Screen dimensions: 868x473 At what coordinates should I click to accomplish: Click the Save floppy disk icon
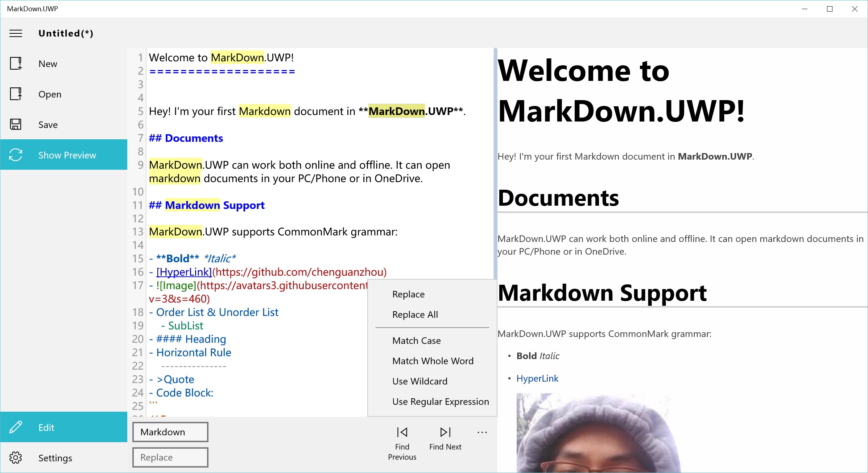coord(16,125)
